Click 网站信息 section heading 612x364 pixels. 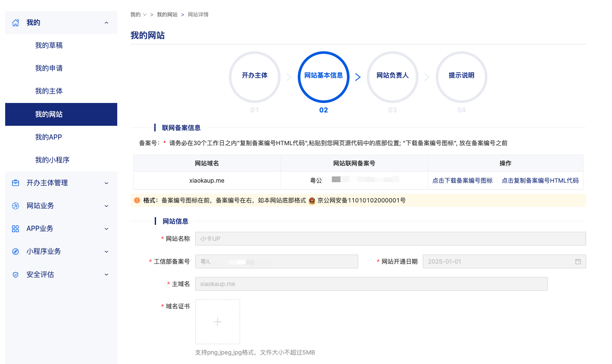175,221
